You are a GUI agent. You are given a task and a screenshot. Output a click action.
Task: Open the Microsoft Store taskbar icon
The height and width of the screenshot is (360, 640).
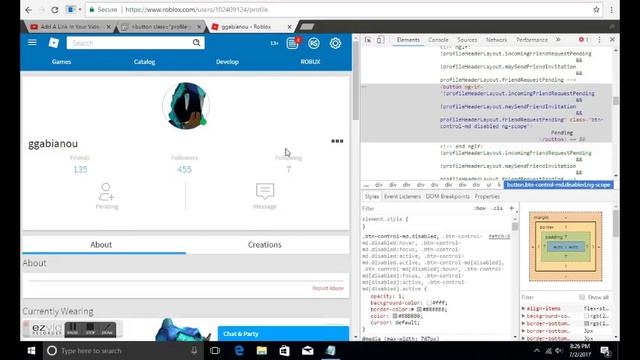point(284,351)
